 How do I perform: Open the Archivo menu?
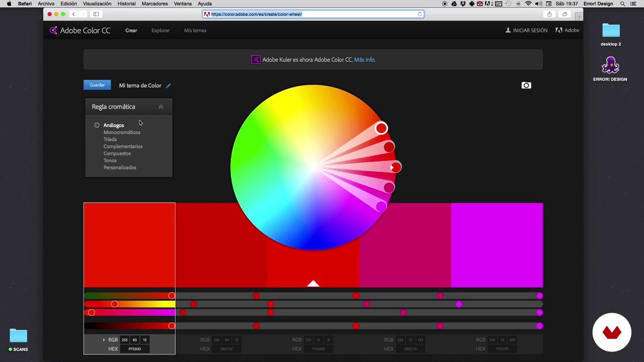[46, 4]
